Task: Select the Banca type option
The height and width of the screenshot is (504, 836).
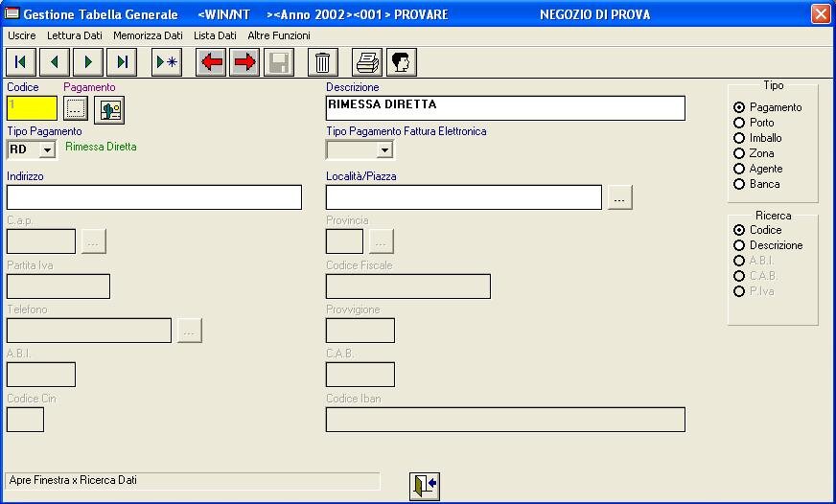Action: (x=739, y=184)
